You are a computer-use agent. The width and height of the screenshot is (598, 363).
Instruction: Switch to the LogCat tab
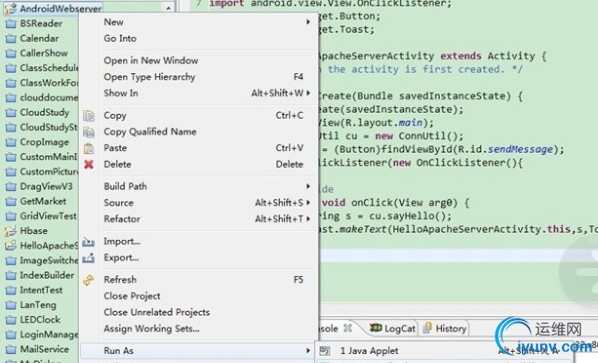pyautogui.click(x=393, y=328)
